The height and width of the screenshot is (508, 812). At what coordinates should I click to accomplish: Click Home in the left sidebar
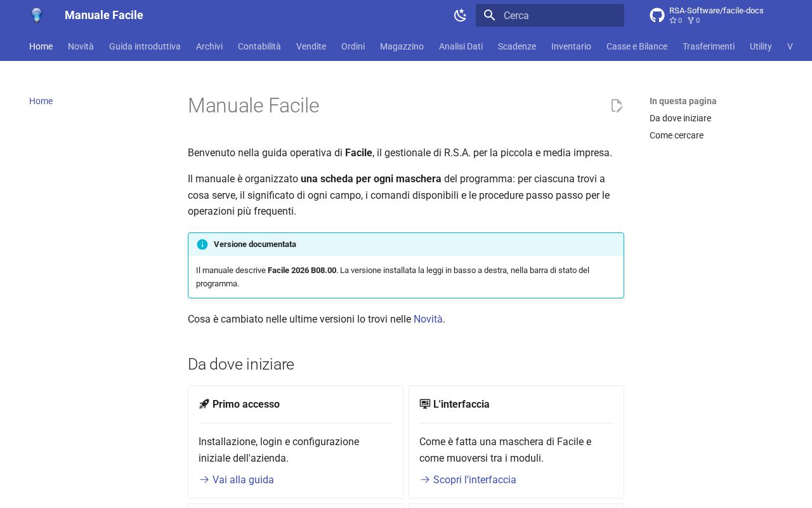[x=41, y=101]
